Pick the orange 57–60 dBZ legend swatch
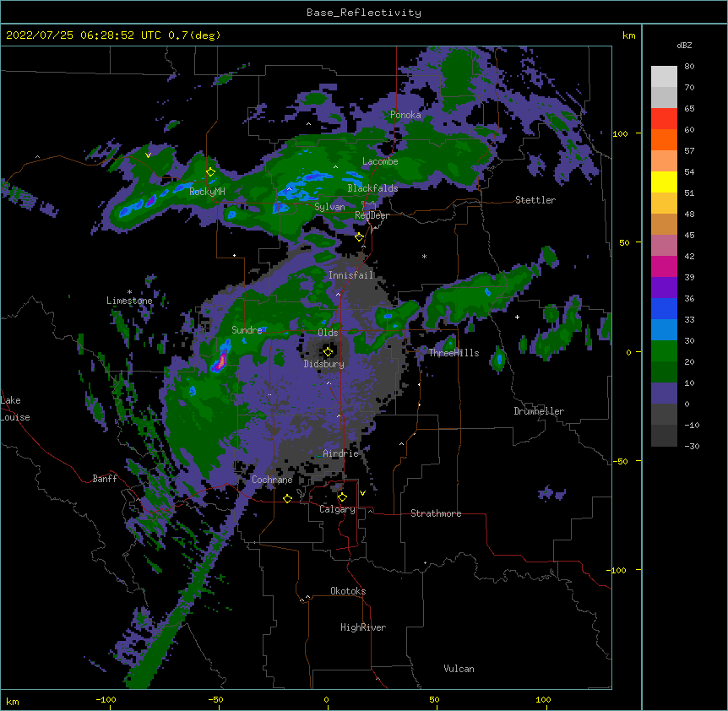 coord(664,139)
